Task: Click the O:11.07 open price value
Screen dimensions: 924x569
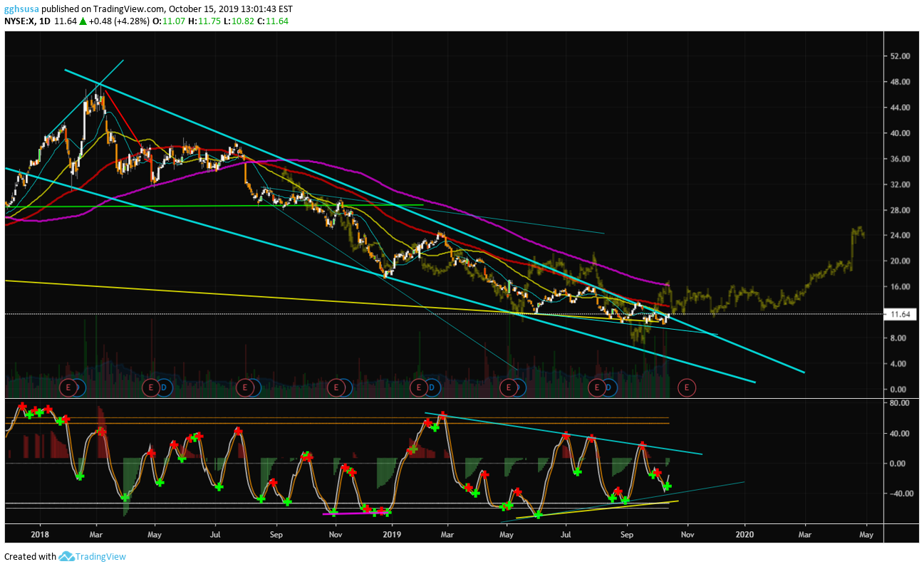Action: 169,21
